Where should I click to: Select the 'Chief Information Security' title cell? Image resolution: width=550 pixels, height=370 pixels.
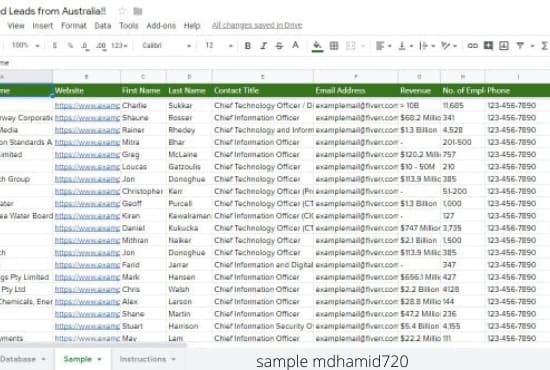point(263,326)
